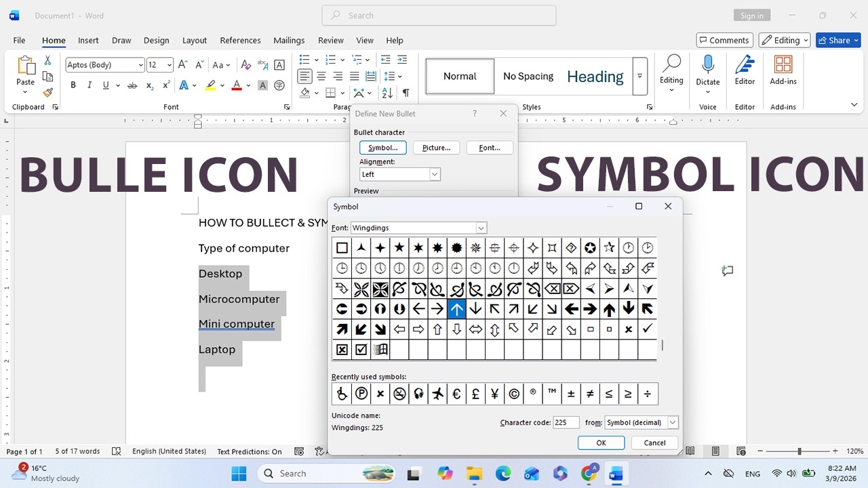Click the font color red A swatch
This screenshot has width=868, height=488.
[237, 85]
